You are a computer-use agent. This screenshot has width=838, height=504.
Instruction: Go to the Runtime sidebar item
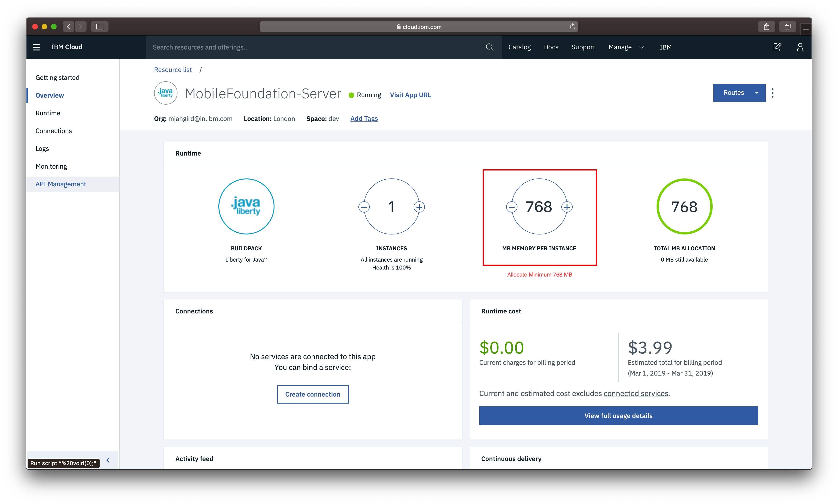tap(48, 113)
